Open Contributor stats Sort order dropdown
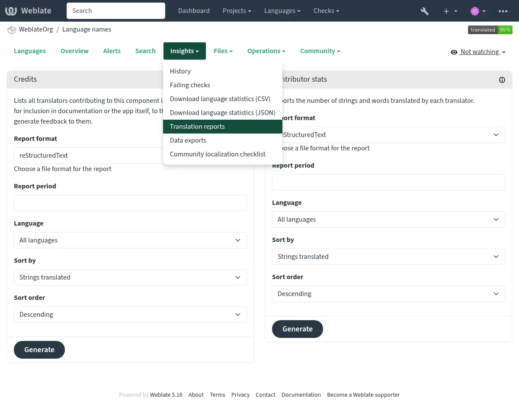Image resolution: width=519 pixels, height=420 pixels. point(388,294)
